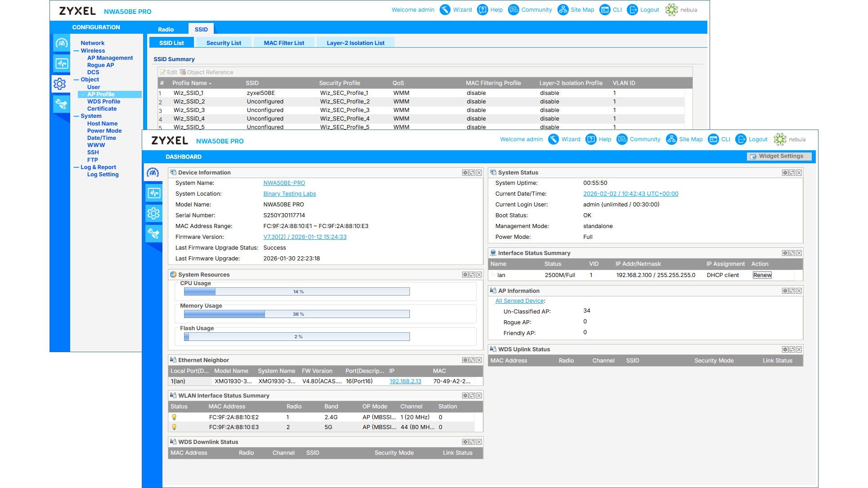Viewport: 868px width, 488px height.
Task: Open the Help icon
Action: [x=591, y=139]
